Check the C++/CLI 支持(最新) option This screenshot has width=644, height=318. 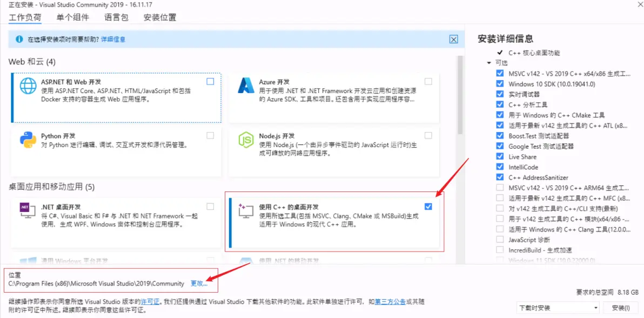tap(499, 209)
